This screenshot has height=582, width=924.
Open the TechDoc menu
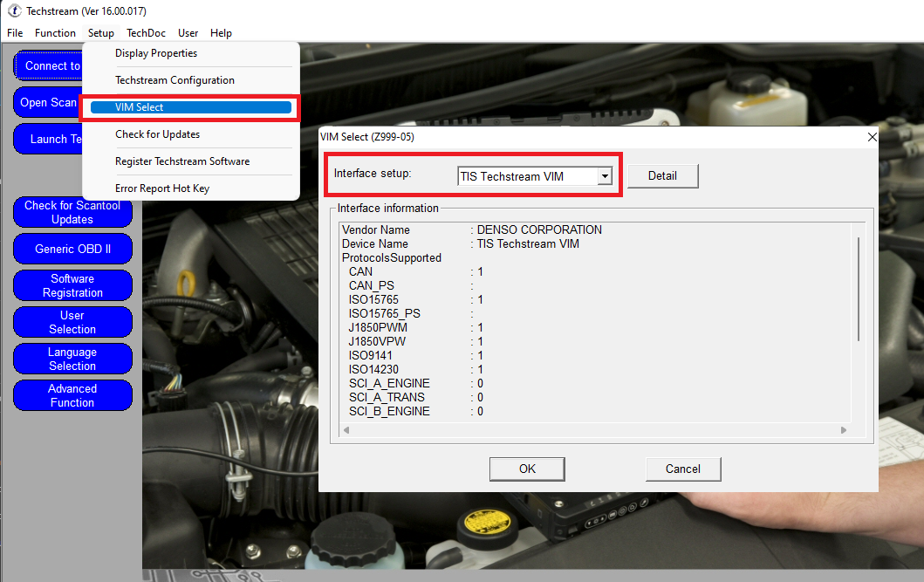[146, 33]
